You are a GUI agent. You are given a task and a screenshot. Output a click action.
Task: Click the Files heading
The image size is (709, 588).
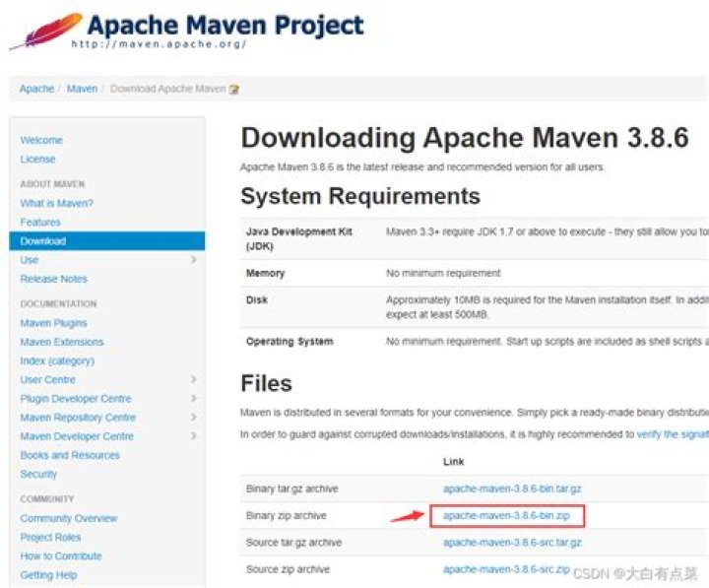[266, 383]
